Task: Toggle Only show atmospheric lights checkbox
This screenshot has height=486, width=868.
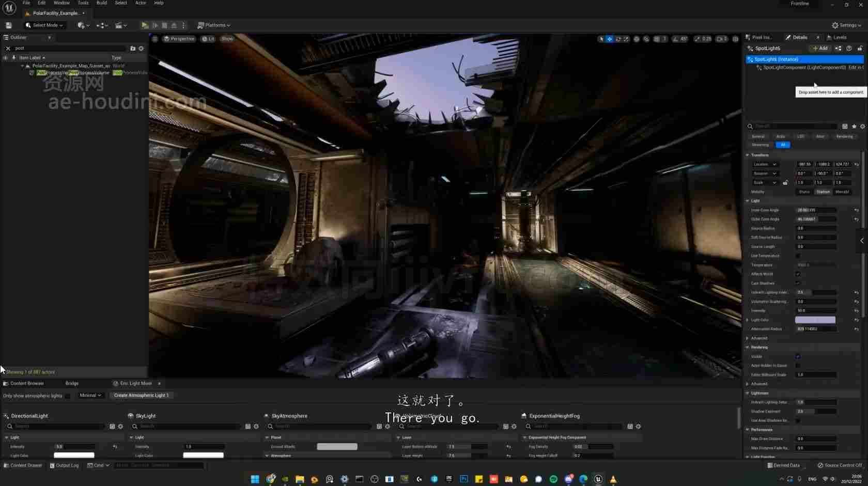Action: click(68, 396)
